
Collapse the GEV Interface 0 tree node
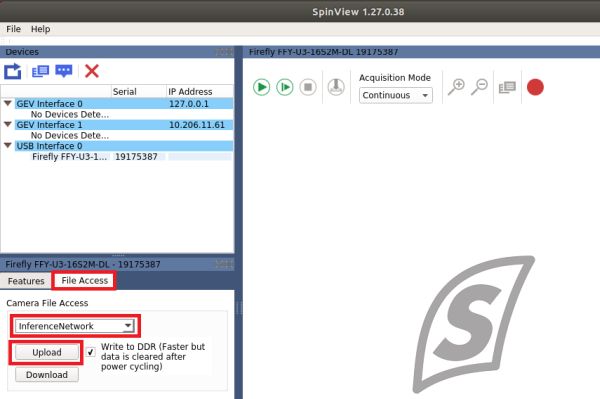click(8, 103)
